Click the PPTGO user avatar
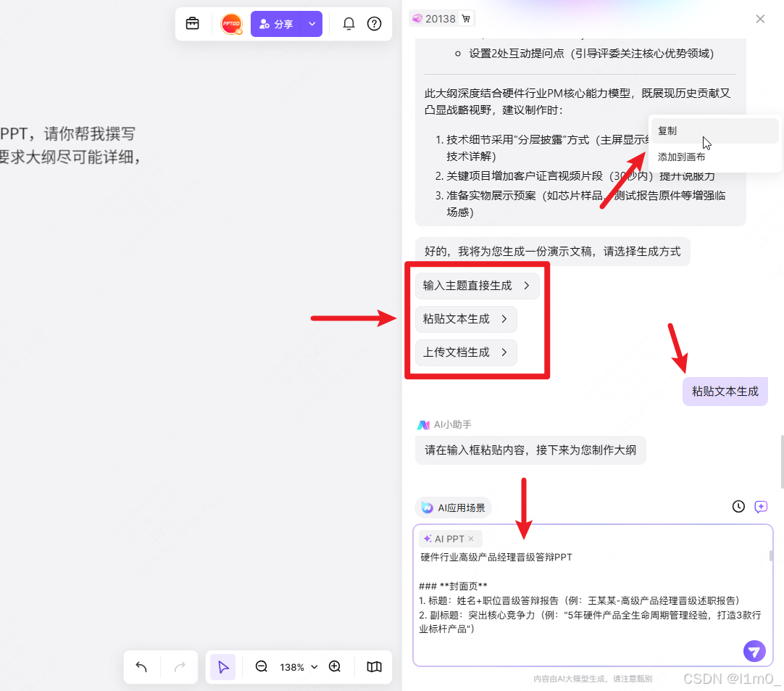Image resolution: width=784 pixels, height=691 pixels. (x=231, y=23)
